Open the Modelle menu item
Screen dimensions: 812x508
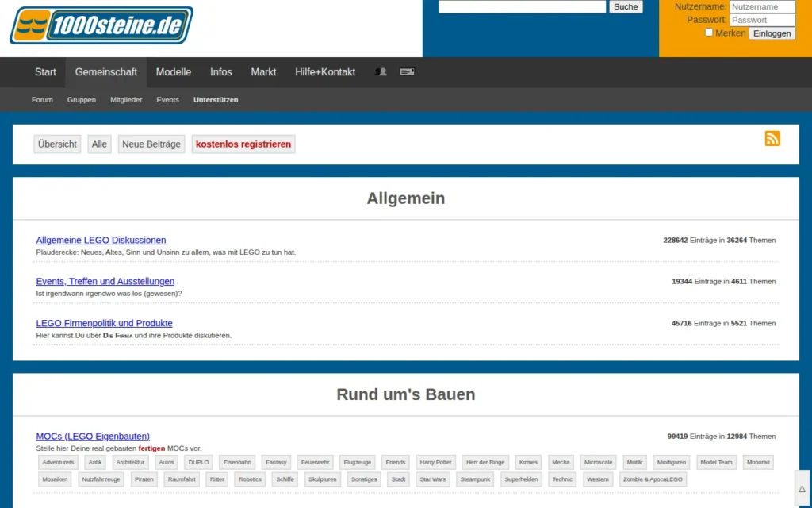click(174, 72)
